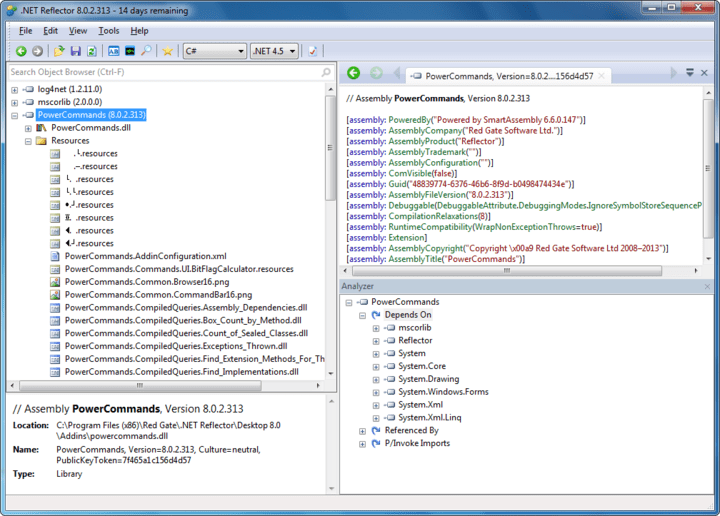Click the blue Save floppy disk icon
This screenshot has width=720, height=516.
click(x=76, y=51)
